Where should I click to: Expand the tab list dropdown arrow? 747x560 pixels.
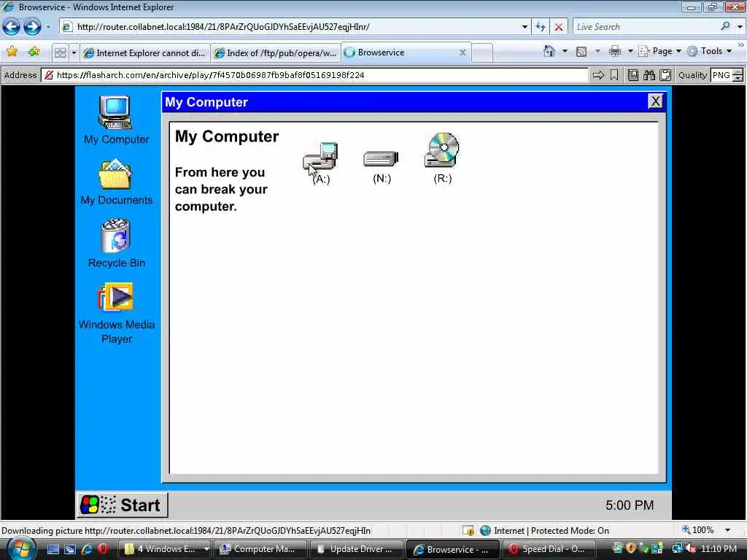74,52
